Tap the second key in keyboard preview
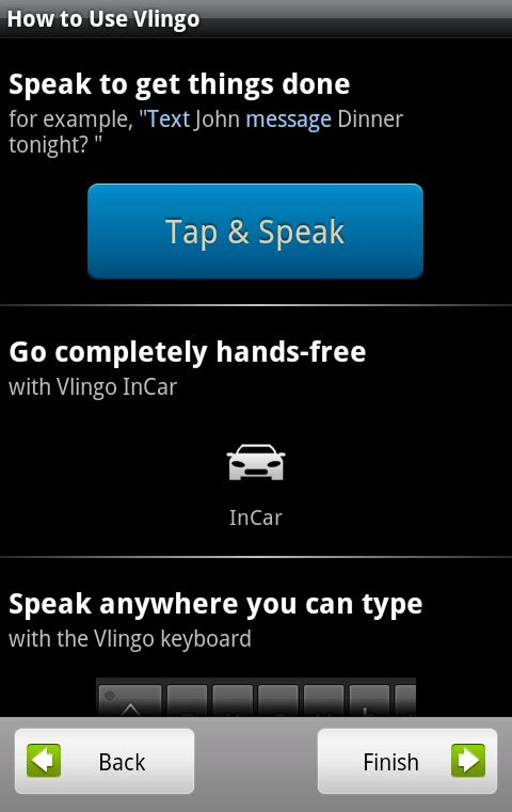Viewport: 512px width, 812px height. point(187,701)
